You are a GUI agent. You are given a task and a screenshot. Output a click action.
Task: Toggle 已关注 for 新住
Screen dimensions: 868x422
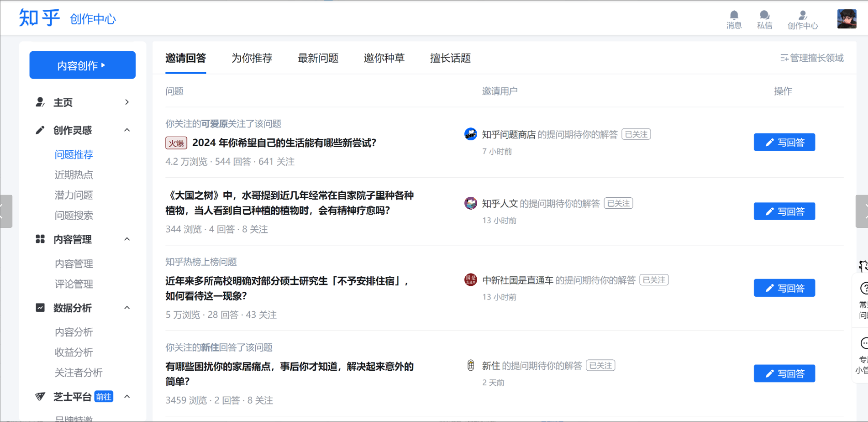pos(600,366)
